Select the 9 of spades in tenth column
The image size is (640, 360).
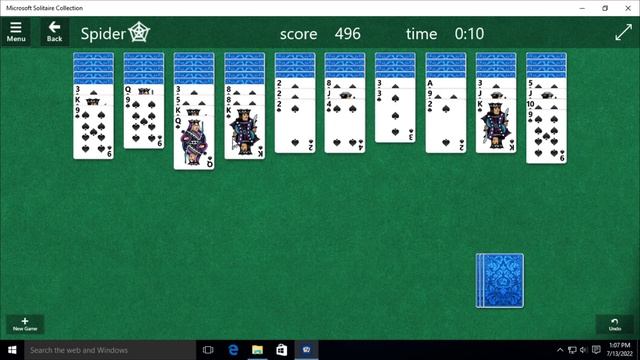click(546, 137)
